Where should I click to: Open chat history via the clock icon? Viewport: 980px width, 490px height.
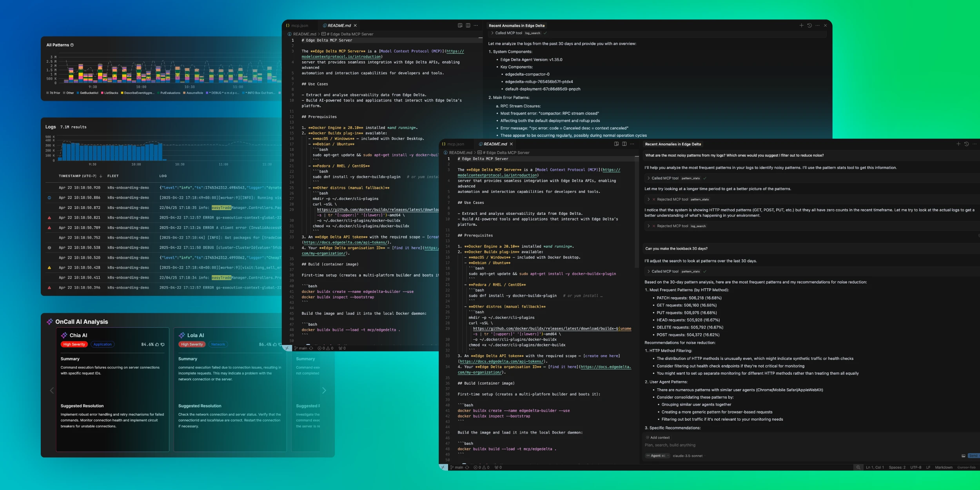pyautogui.click(x=966, y=144)
